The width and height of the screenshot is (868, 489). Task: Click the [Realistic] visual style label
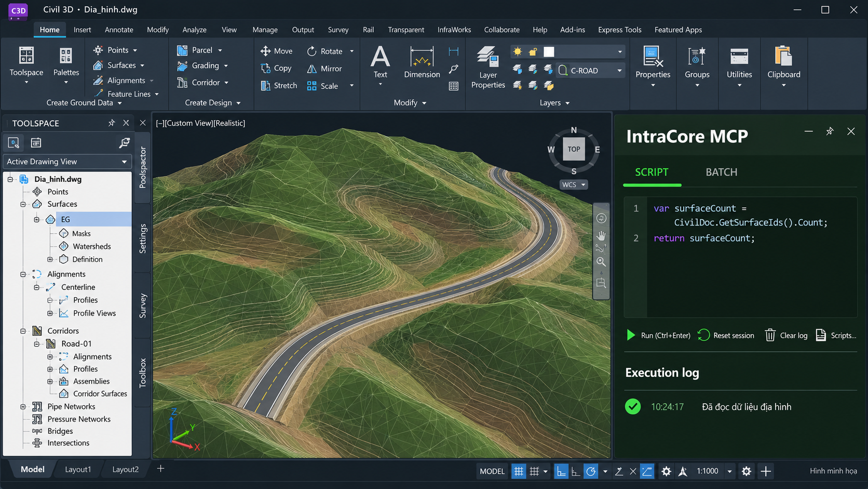tap(229, 123)
